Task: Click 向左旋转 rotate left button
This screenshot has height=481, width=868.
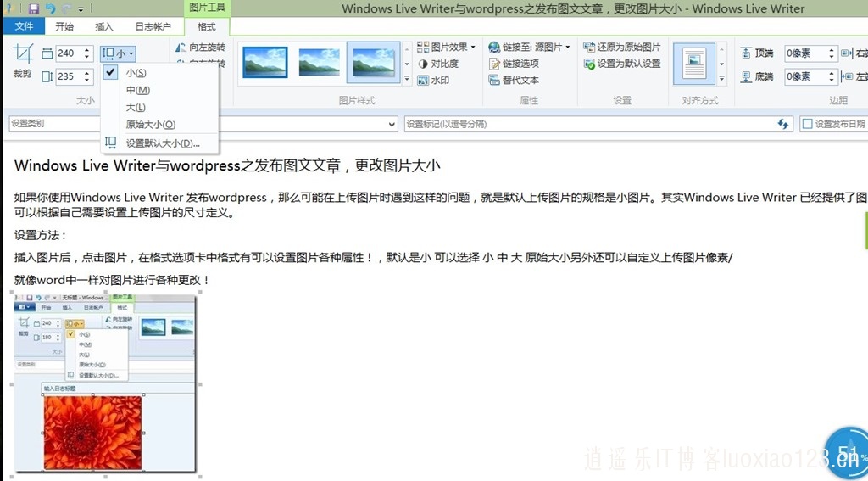Action: [x=200, y=48]
